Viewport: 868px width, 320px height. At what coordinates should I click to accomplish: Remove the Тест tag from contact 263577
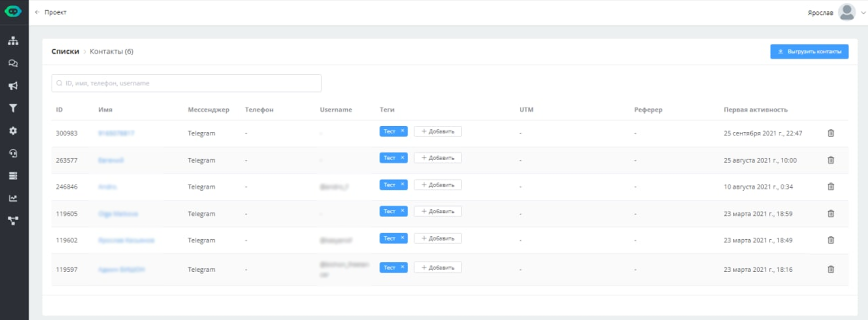coord(403,158)
